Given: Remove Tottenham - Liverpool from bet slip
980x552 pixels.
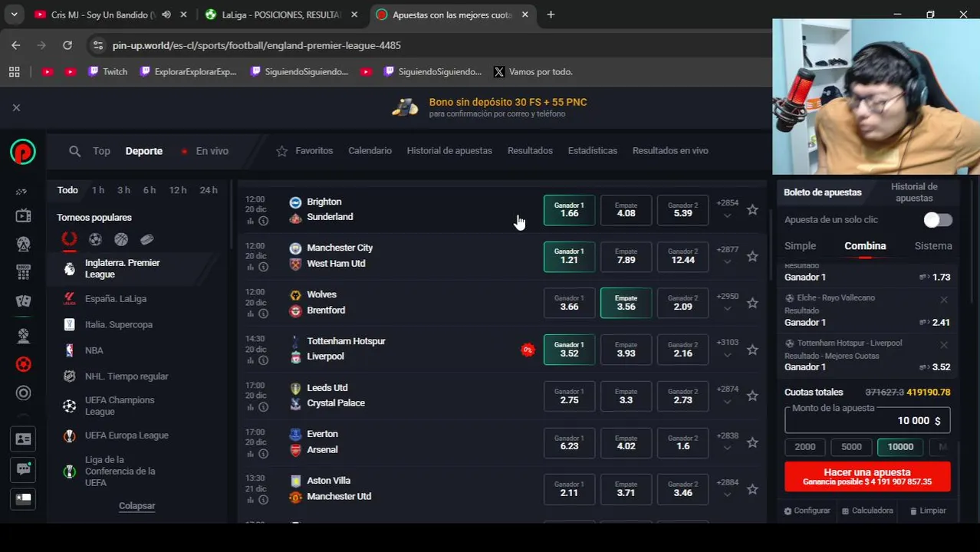Looking at the screenshot, I should (x=944, y=345).
